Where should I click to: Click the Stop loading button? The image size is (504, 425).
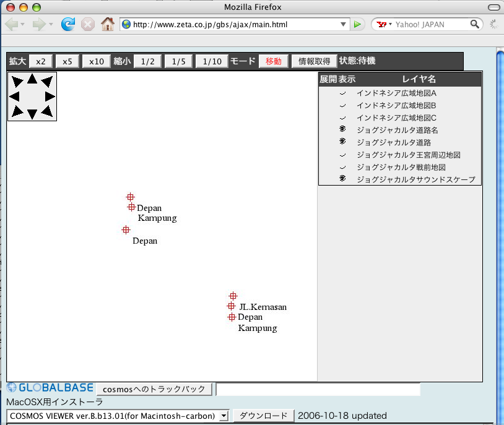click(x=87, y=24)
